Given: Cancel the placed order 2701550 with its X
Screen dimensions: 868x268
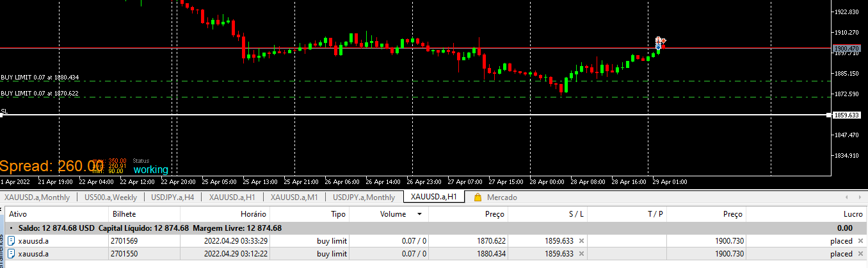Looking at the screenshot, I should [859, 254].
